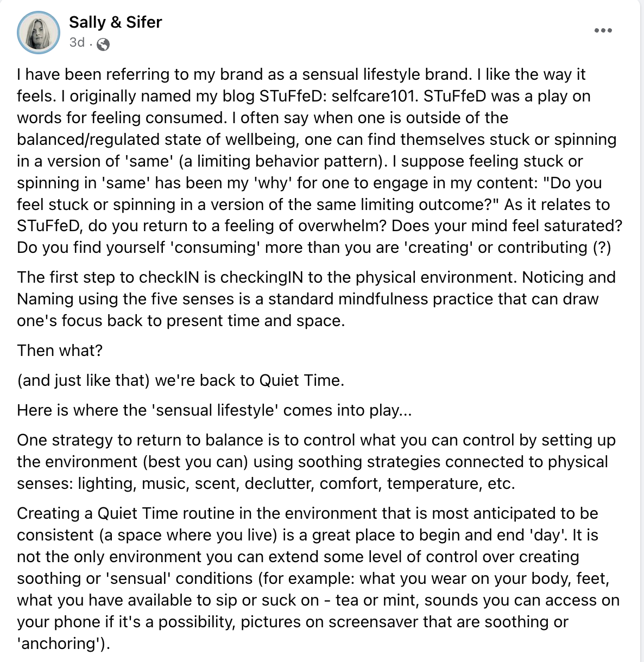Open the three-dots post options menu
This screenshot has width=644, height=662.
(603, 30)
